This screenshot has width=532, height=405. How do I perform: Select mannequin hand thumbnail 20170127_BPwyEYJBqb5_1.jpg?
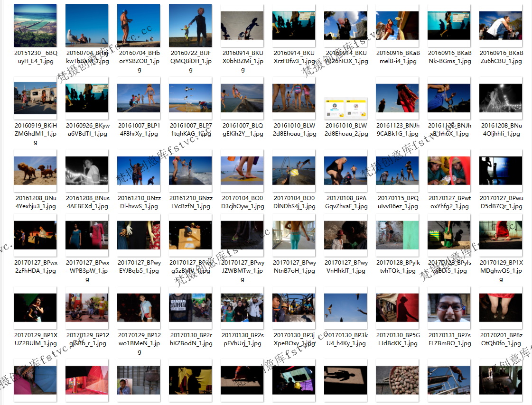(x=139, y=235)
